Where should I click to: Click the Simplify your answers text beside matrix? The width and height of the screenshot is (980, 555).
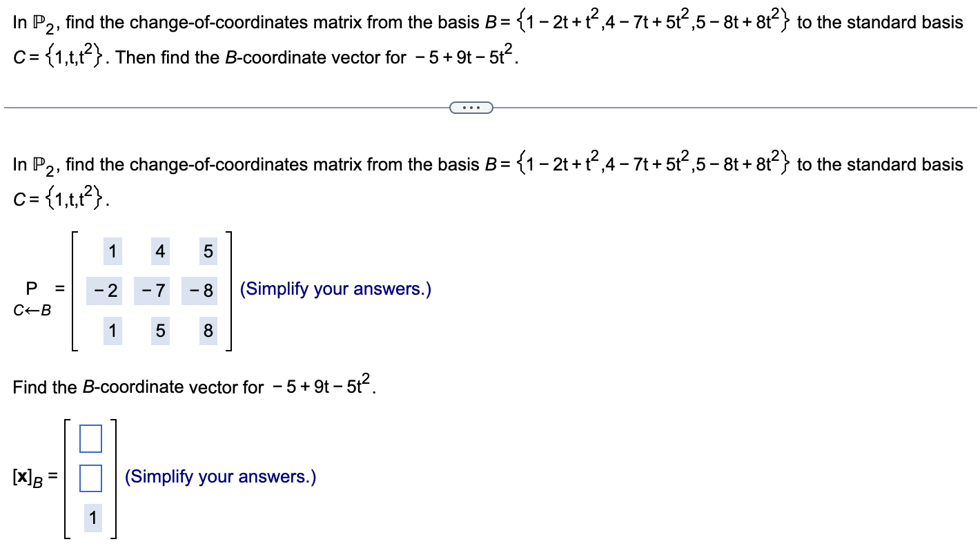(334, 289)
